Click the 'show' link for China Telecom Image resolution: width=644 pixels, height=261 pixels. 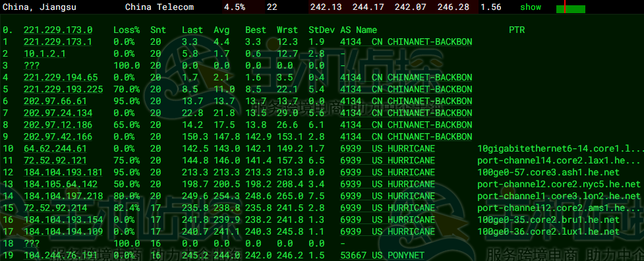point(530,7)
